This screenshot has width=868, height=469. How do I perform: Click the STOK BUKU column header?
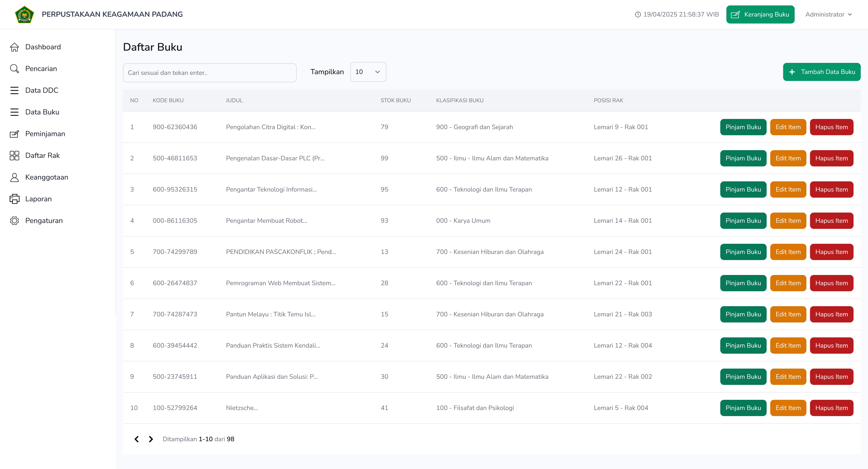click(x=396, y=101)
